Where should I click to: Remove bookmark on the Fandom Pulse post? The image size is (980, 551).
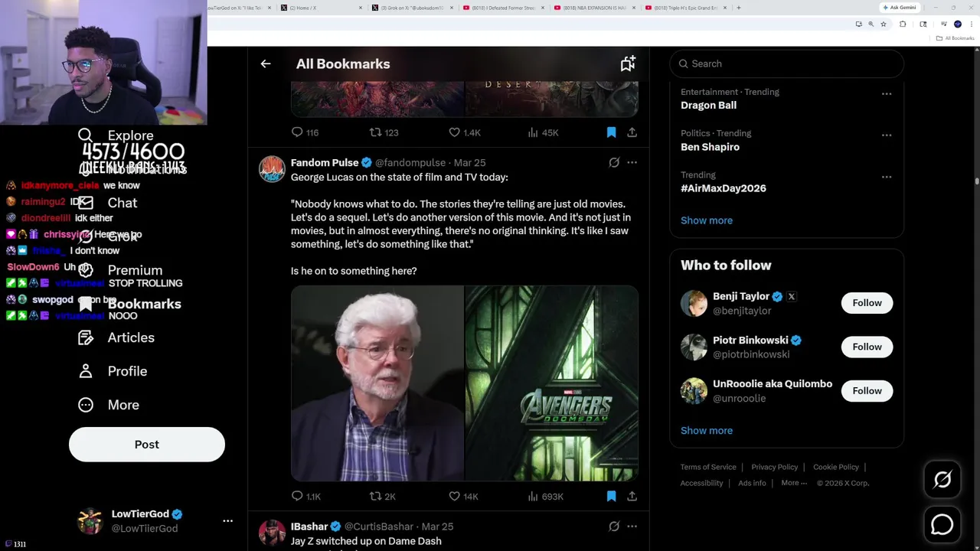(611, 496)
